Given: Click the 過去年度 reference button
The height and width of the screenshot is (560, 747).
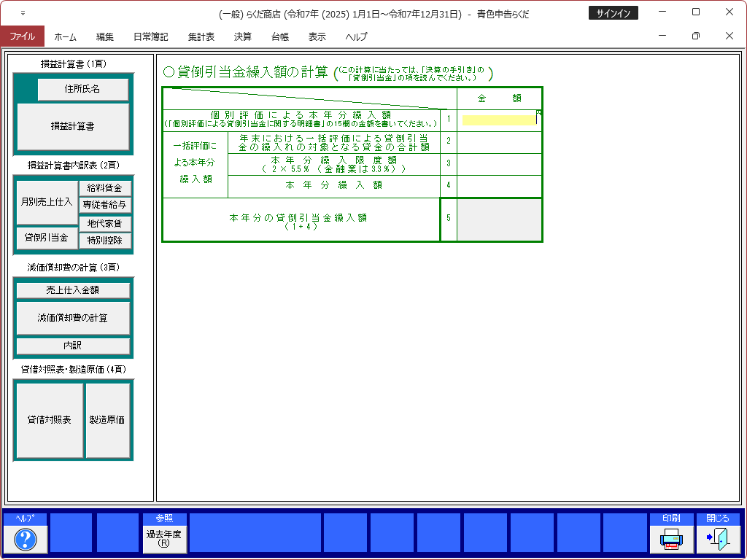Looking at the screenshot, I should [164, 539].
